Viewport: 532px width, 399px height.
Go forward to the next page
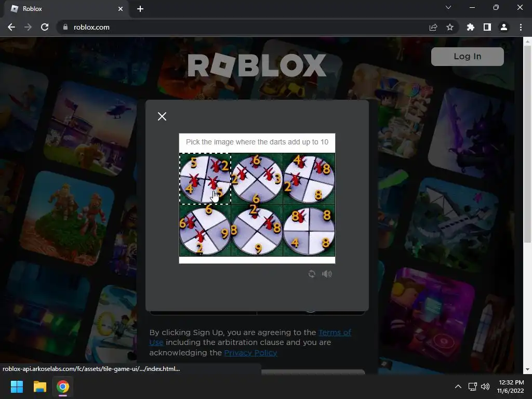pyautogui.click(x=28, y=27)
